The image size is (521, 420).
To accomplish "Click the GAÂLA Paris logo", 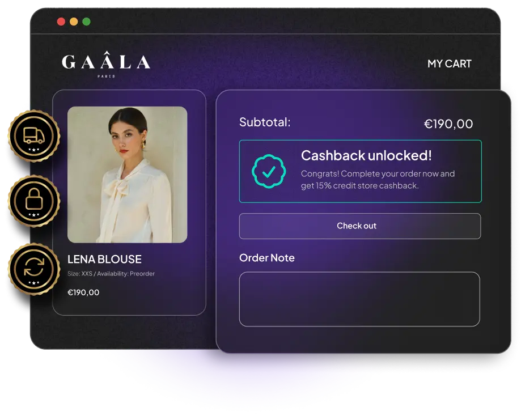I will point(106,64).
